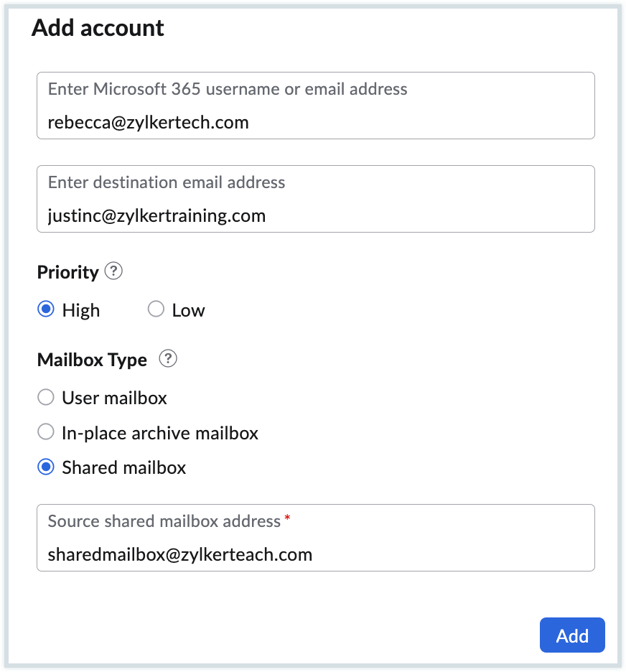
Task: Select the High priority radio button
Action: [x=46, y=309]
